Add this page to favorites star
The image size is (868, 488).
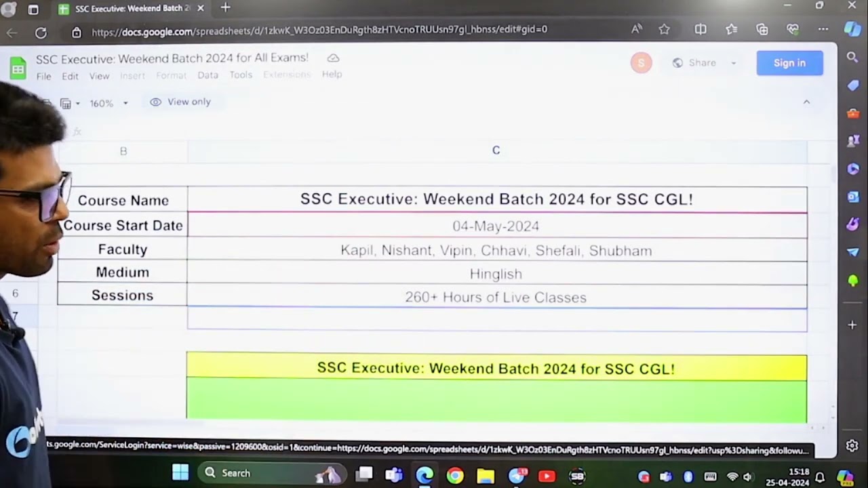tap(664, 29)
